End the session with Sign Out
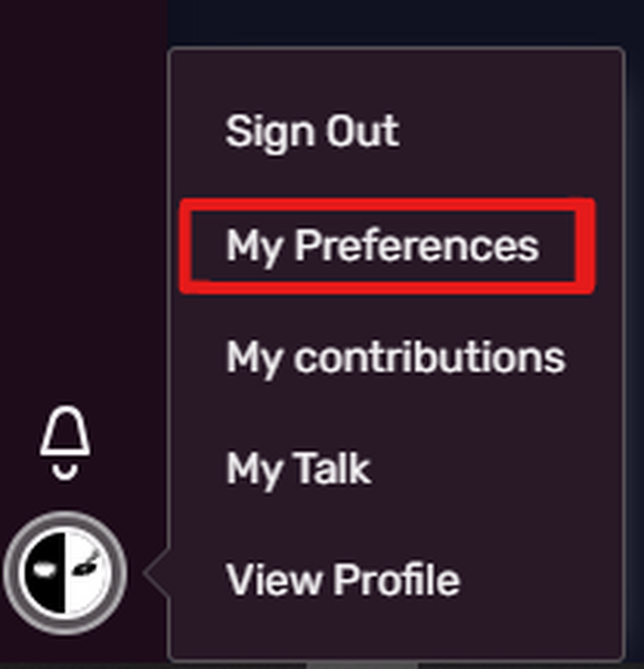 tap(312, 131)
